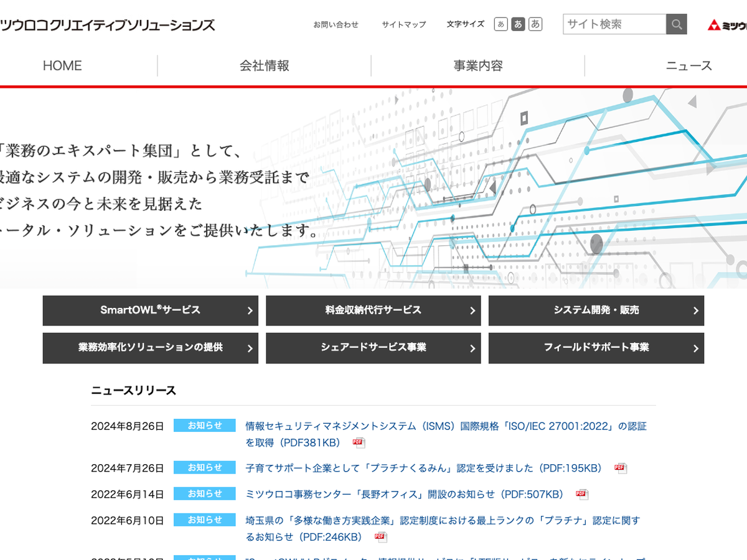Select the large font size button

535,24
